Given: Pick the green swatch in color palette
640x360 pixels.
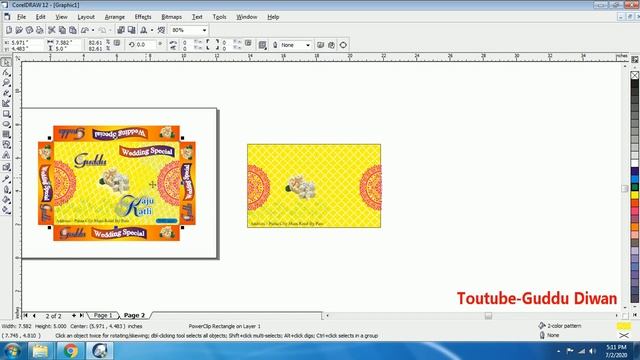Looking at the screenshot, I should tap(635, 187).
